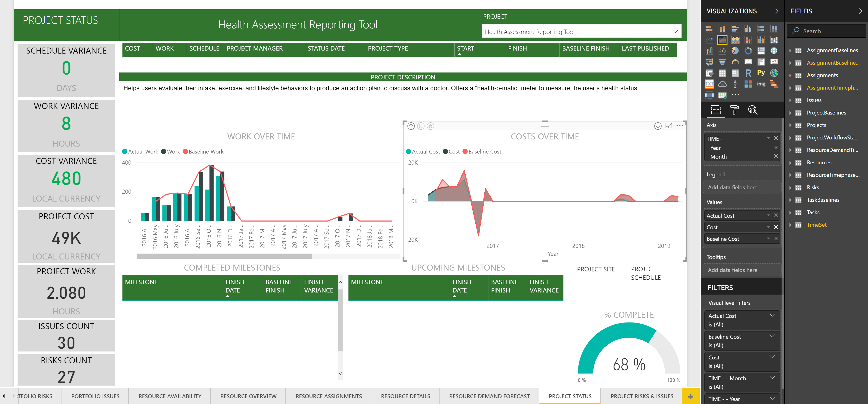Open the PORTFOLIO ISSUES page tab
Image resolution: width=868 pixels, height=404 pixels.
point(95,396)
